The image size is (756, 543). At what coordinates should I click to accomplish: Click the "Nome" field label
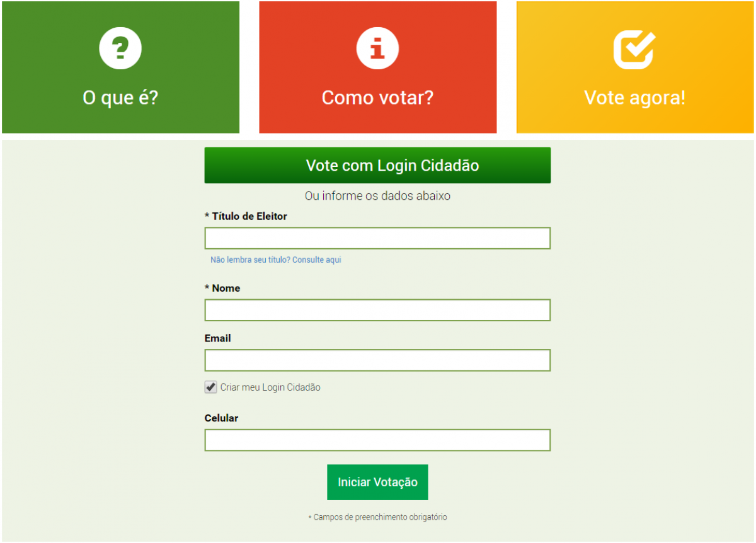226,288
